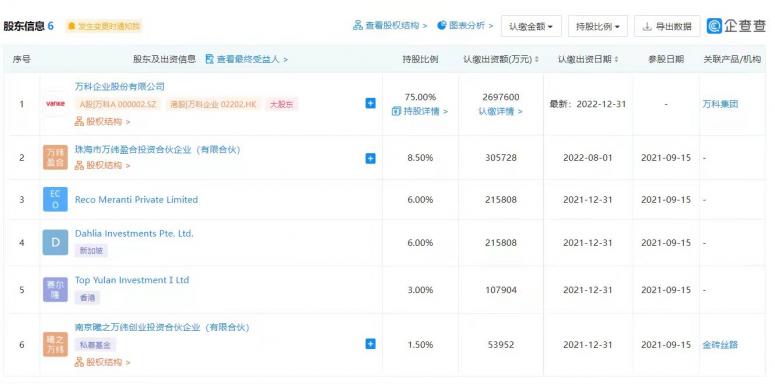Click the 港股|万科企业 02202.HK tag
Viewport: 775px width, 384px height.
point(213,104)
